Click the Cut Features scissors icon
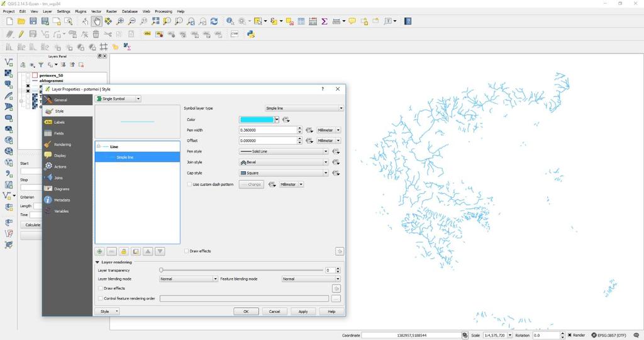This screenshot has width=644, height=340. [x=108, y=34]
